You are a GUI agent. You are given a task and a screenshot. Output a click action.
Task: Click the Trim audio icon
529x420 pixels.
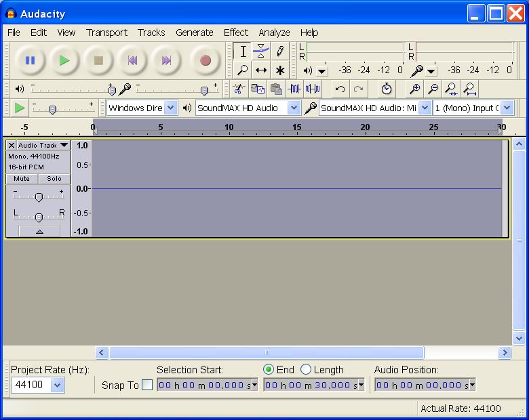coord(294,89)
